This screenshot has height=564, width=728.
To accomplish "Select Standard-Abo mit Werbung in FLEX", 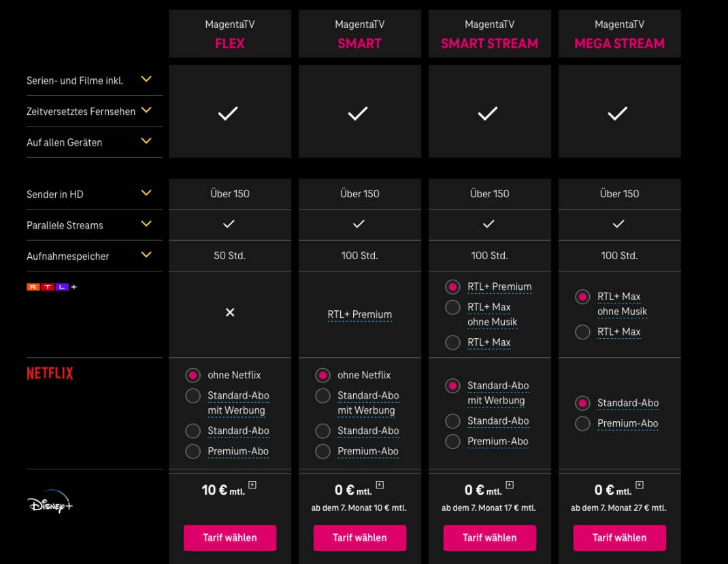I will tap(193, 396).
